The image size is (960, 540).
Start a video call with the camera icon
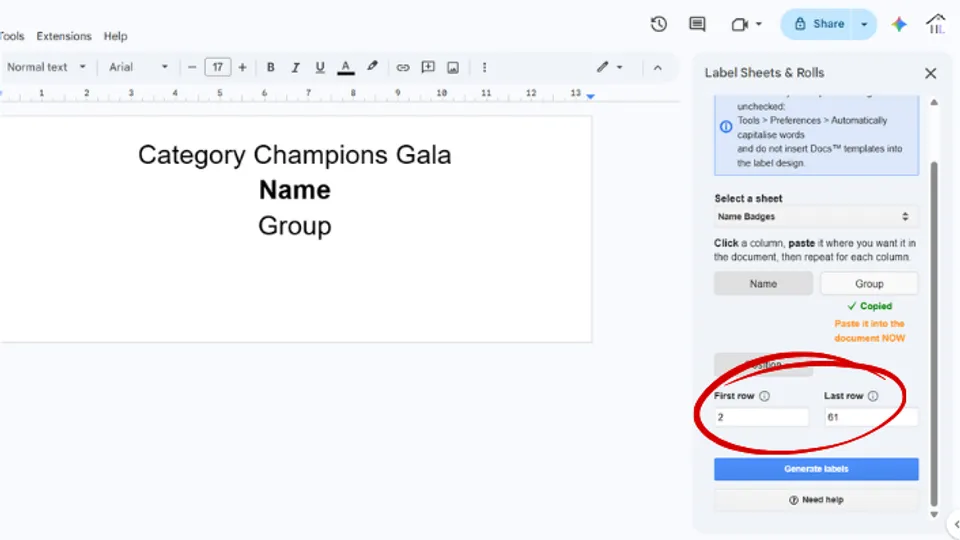click(740, 24)
